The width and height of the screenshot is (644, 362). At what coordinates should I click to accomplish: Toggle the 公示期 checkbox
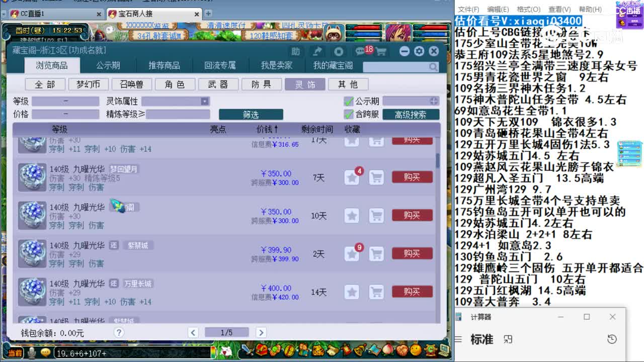[x=349, y=102]
